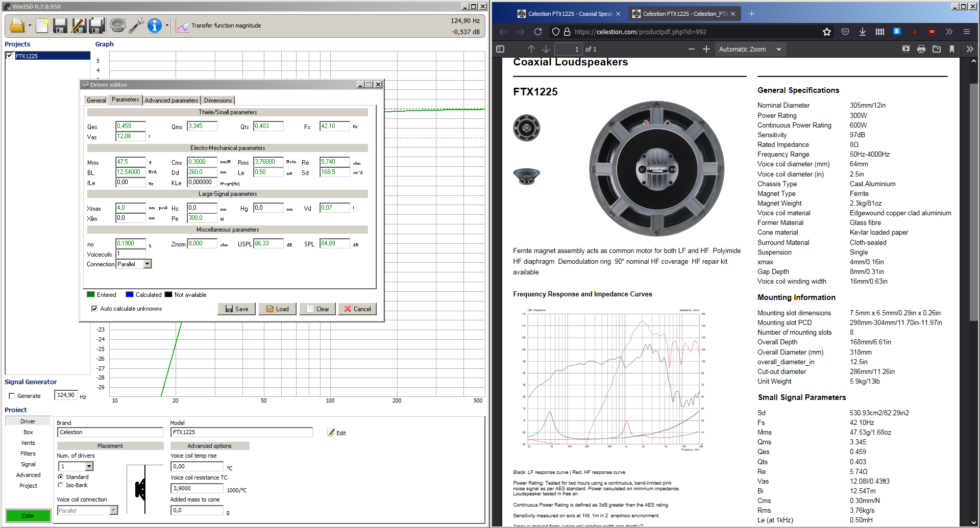Zoom in the PDF with plus icon
The height and width of the screenshot is (528, 980).
click(x=706, y=49)
